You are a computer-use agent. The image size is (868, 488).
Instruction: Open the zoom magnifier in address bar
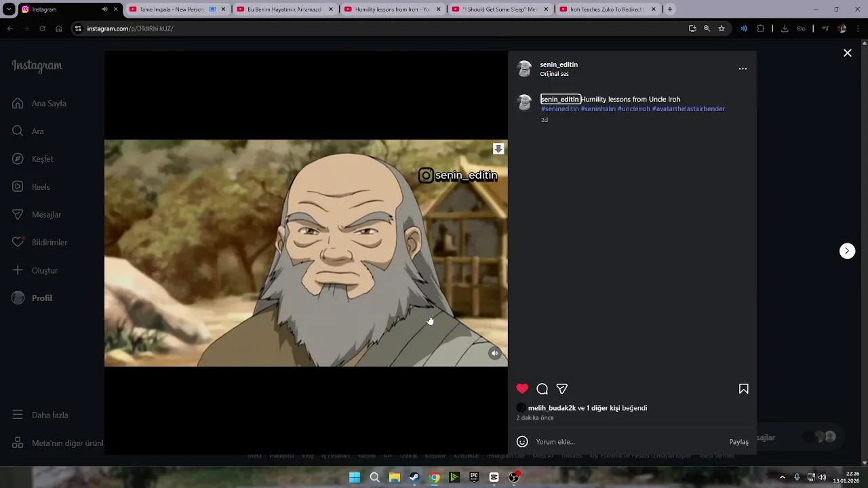[707, 28]
